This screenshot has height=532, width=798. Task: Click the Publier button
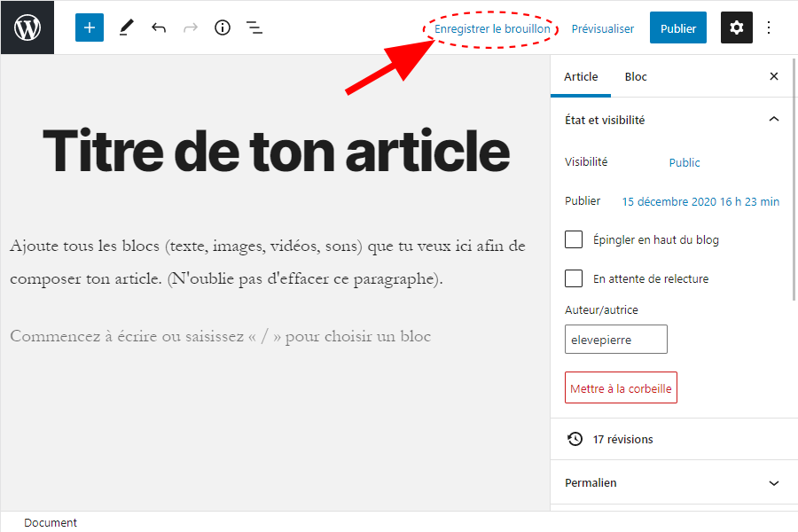677,28
